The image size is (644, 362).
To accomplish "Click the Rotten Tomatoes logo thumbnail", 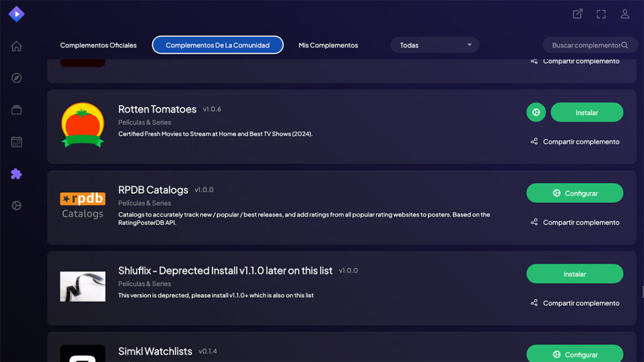I will point(82,125).
